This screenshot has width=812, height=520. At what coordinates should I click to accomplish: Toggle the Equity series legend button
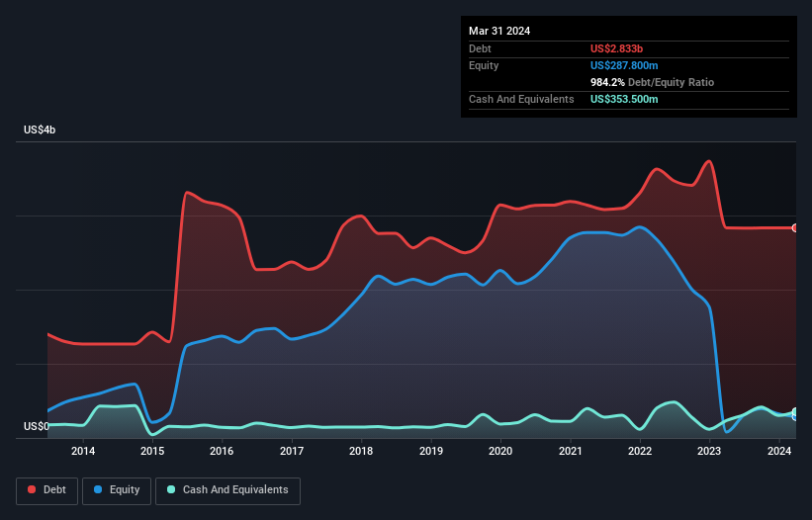click(x=117, y=490)
